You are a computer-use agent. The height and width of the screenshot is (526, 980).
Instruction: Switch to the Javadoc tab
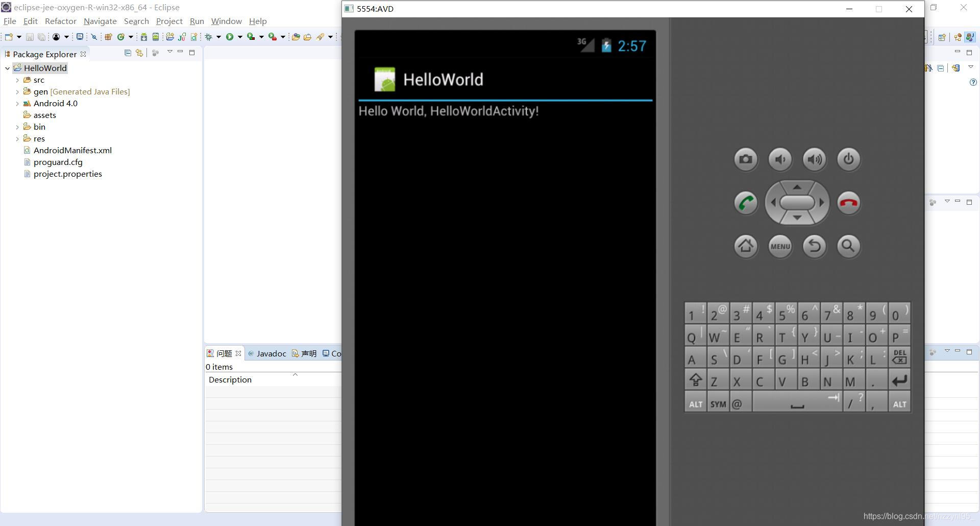pos(267,353)
